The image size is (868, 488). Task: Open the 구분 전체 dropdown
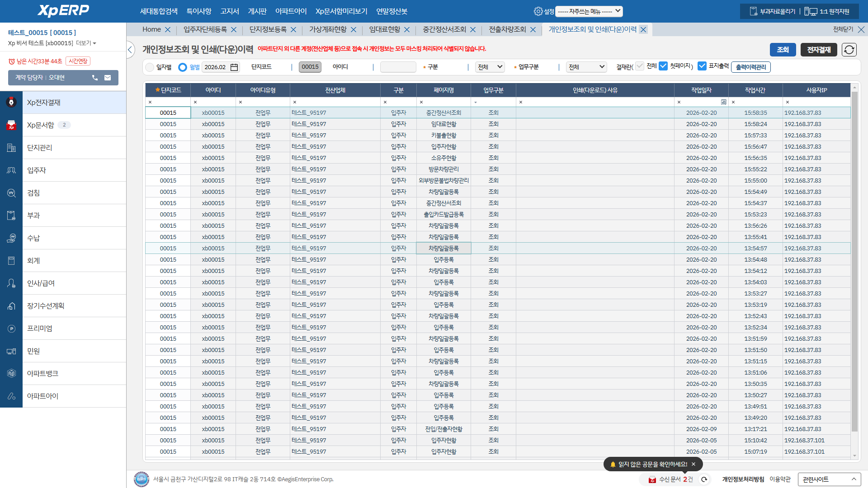490,67
